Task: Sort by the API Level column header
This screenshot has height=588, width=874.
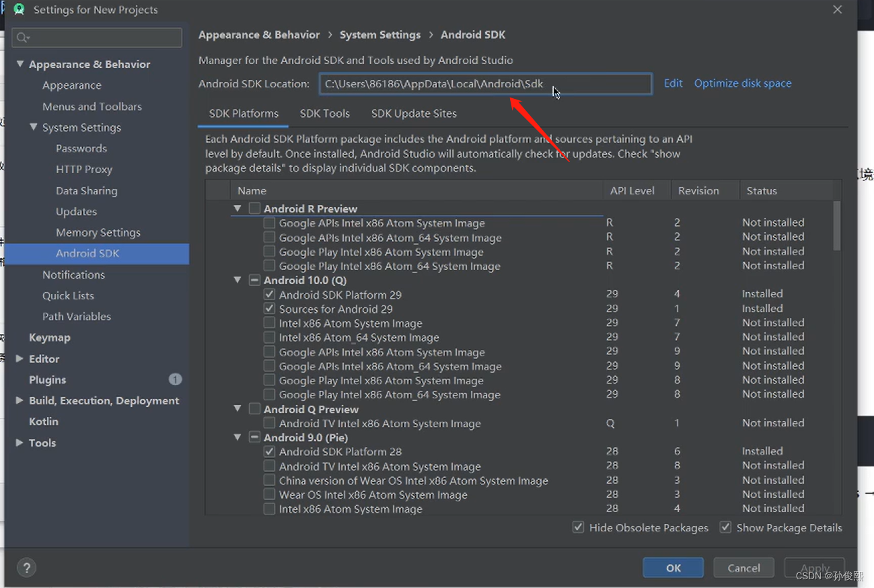Action: pos(636,191)
